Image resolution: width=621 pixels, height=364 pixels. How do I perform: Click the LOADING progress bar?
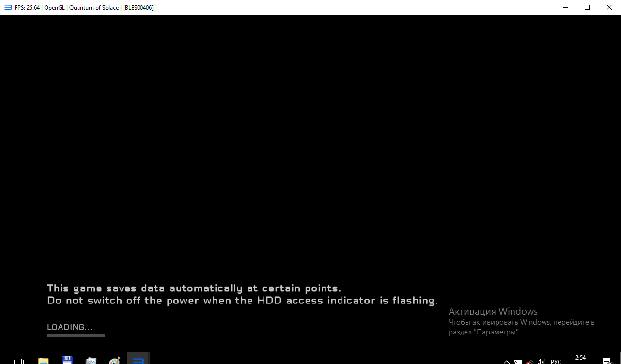point(76,336)
